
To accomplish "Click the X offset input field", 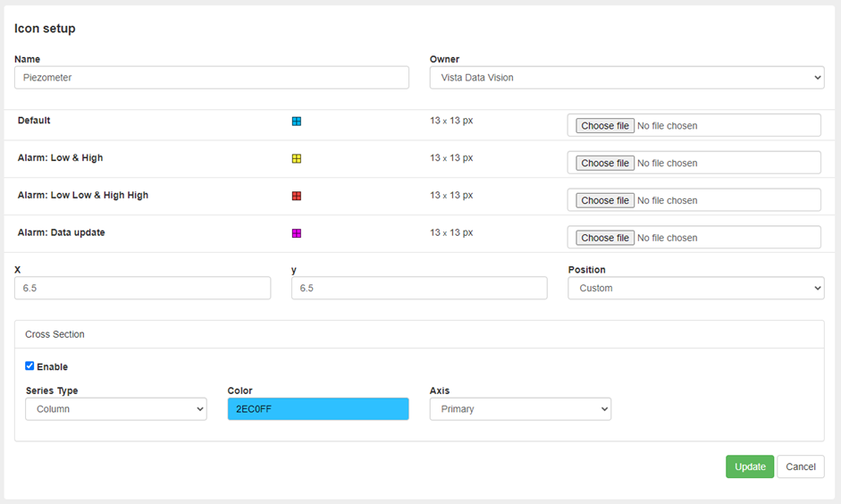I will (143, 288).
